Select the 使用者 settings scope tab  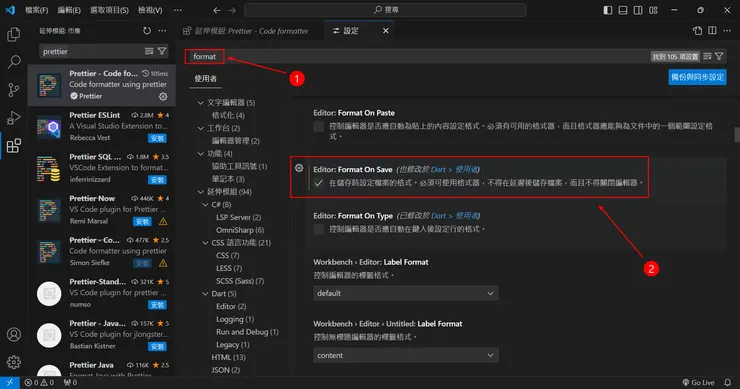(x=206, y=79)
